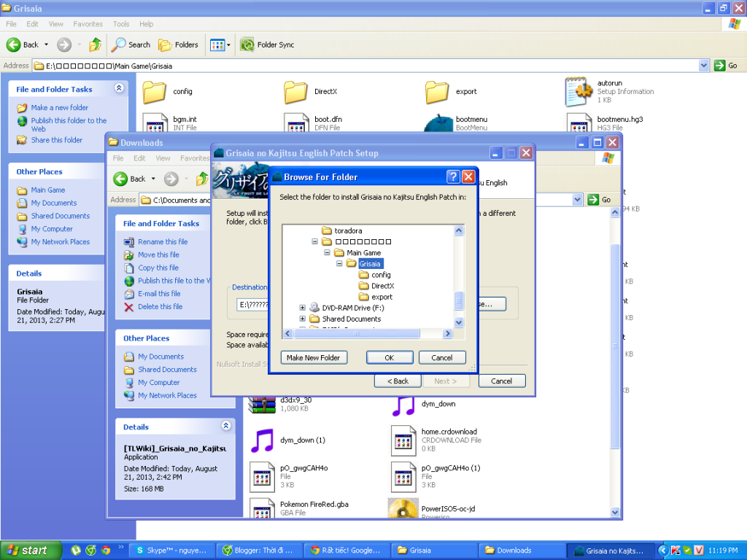The height and width of the screenshot is (560, 747).
Task: Collapse Grisaia node in folder tree
Action: tap(339, 264)
